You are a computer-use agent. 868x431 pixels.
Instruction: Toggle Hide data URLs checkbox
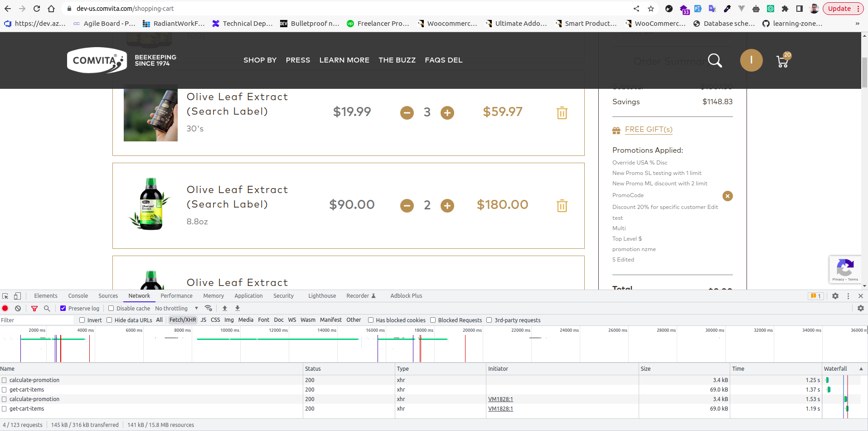(109, 320)
